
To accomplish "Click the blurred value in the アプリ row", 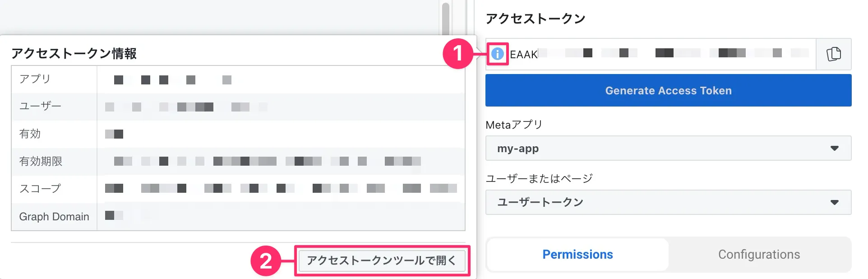I will 172,80.
